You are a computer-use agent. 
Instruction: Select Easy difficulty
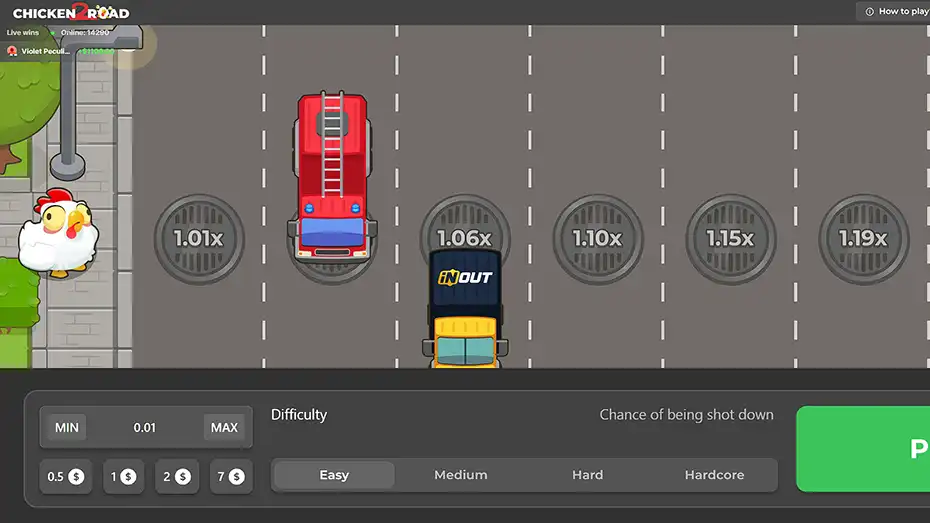[334, 475]
